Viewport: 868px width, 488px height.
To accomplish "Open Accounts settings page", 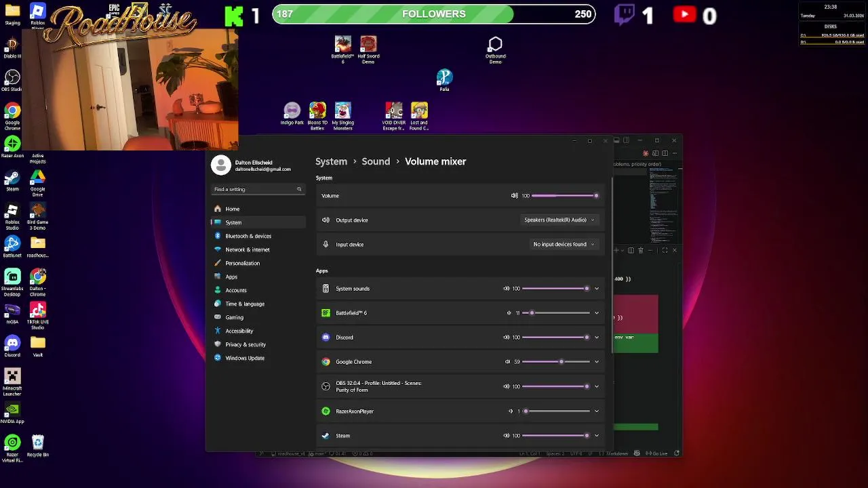I will click(258, 290).
